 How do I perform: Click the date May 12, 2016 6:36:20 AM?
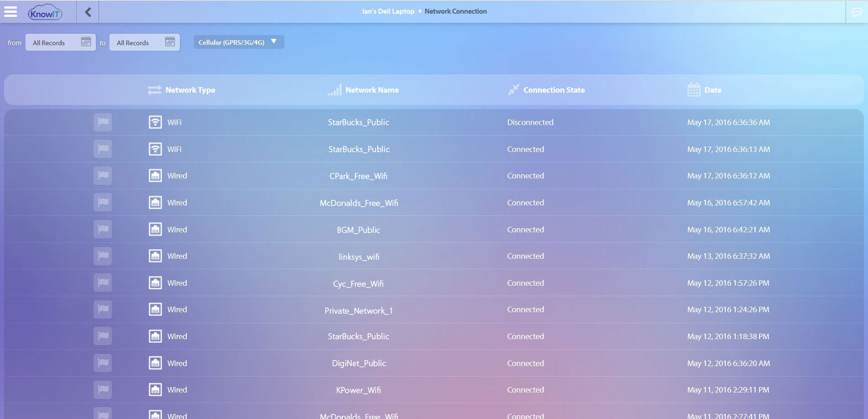point(728,363)
